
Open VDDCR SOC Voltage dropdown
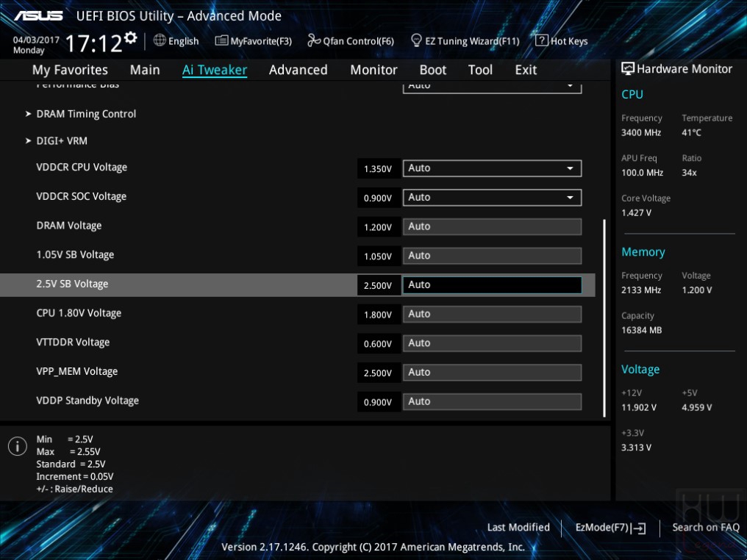492,198
